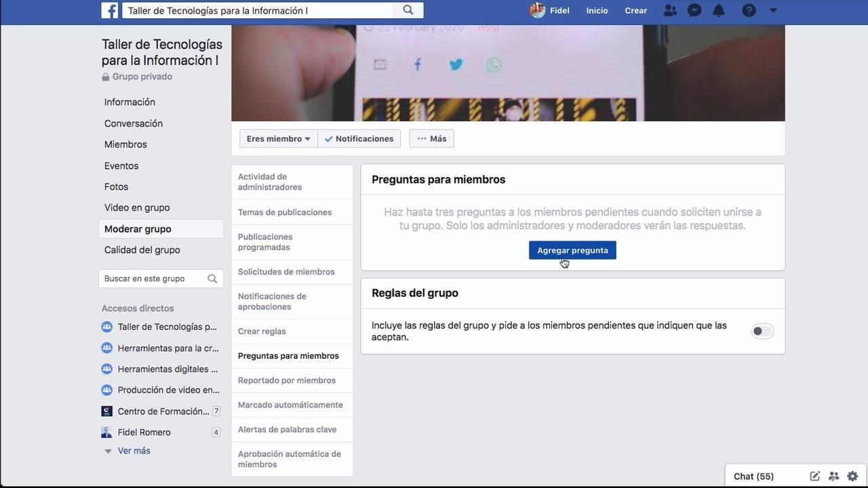Select 'Notificaciones de aprobaciones' tab
The width and height of the screenshot is (868, 488).
[292, 302]
